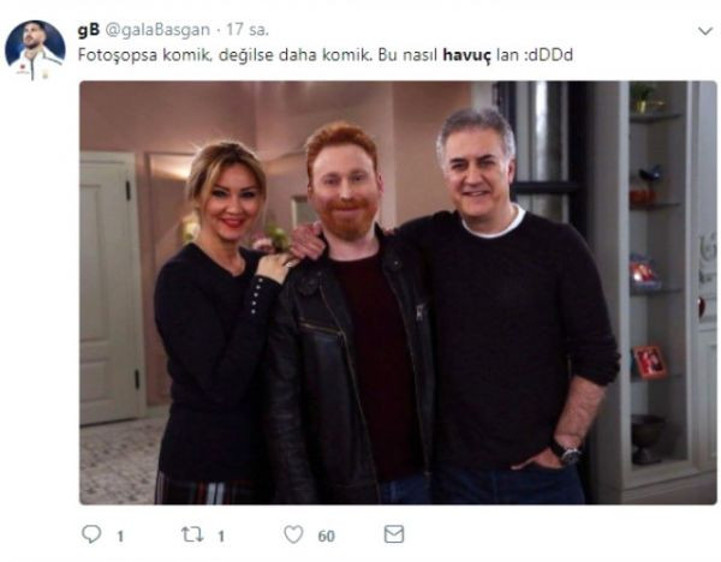
Task: Click the retweet count number 1
Action: (221, 536)
